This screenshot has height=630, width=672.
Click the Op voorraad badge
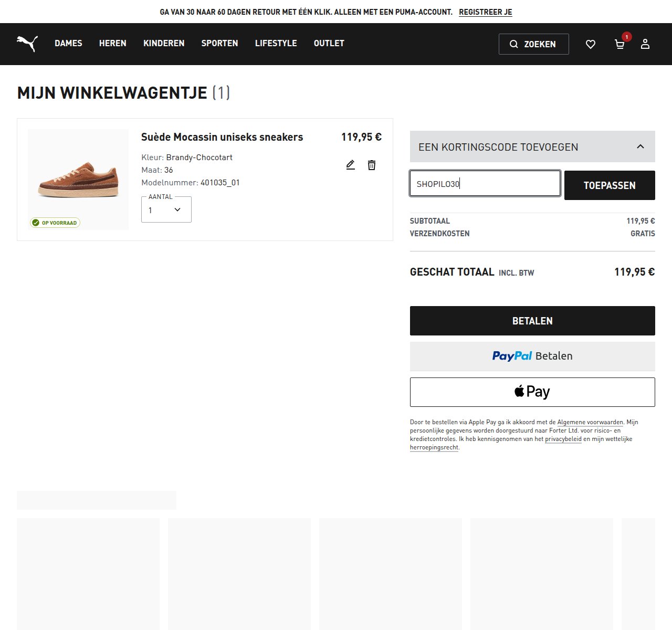pos(55,223)
